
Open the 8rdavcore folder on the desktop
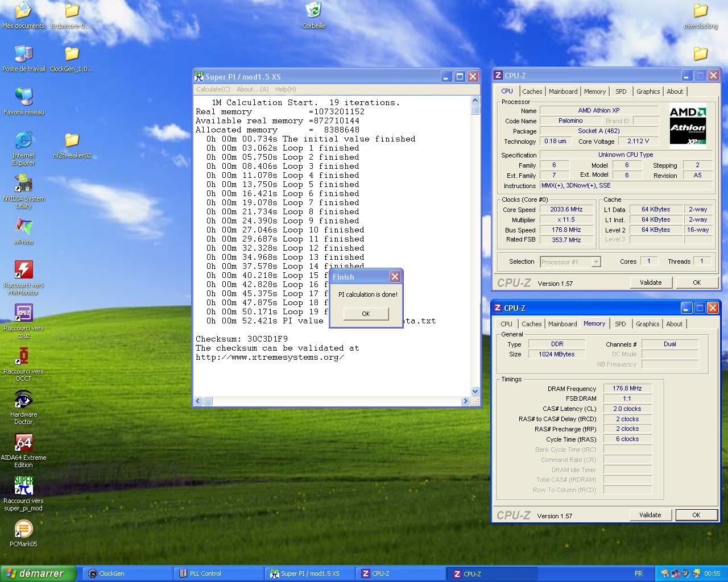point(72,15)
